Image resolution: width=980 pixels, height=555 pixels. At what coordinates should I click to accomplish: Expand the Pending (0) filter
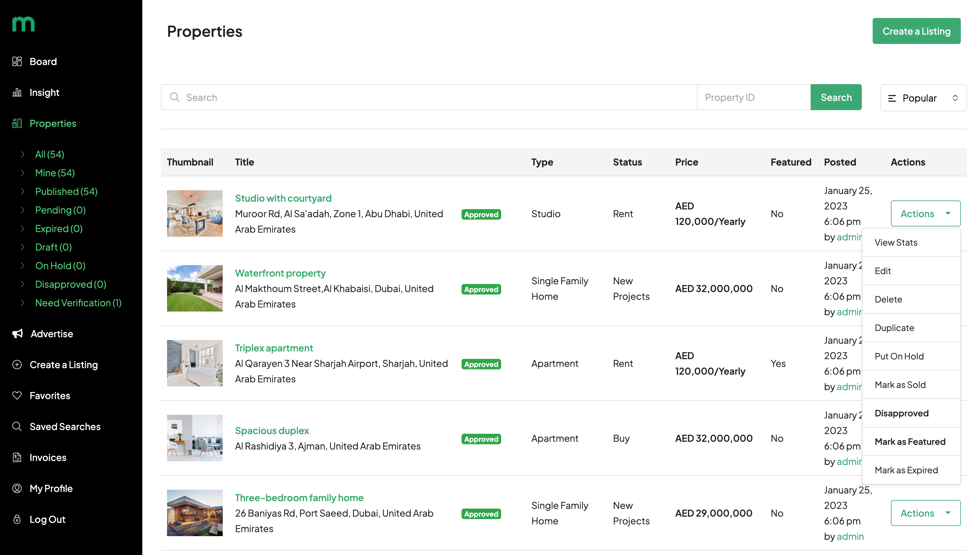pos(60,210)
